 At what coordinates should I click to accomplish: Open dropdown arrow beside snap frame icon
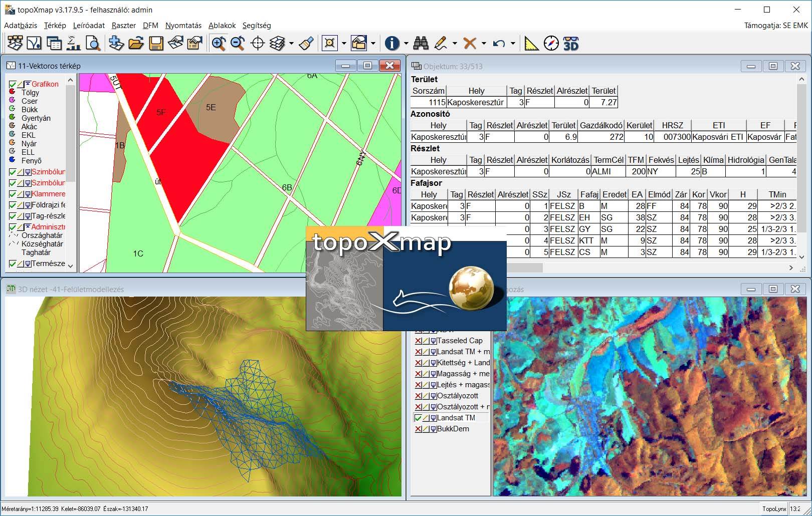coord(344,44)
